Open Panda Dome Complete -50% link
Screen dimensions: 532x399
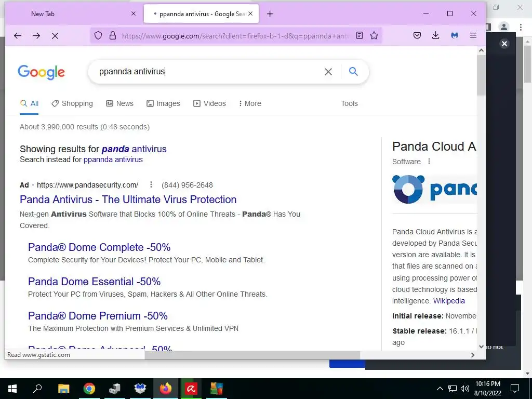99,247
